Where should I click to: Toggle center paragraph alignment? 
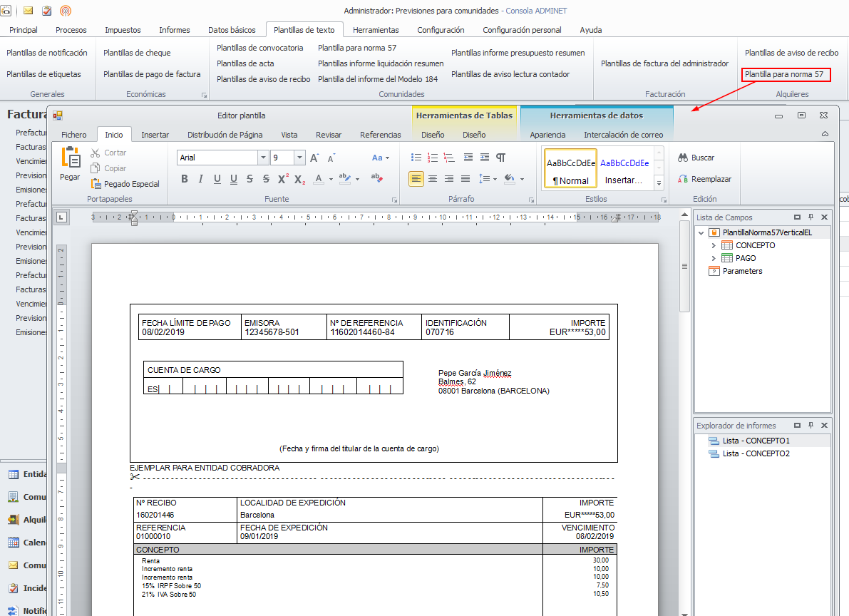[x=433, y=179]
